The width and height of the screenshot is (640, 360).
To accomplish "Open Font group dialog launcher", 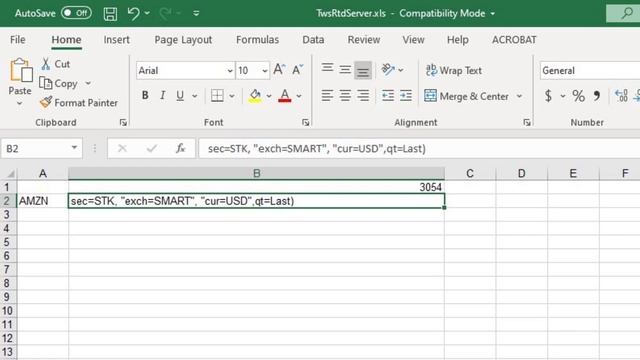I will (305, 122).
